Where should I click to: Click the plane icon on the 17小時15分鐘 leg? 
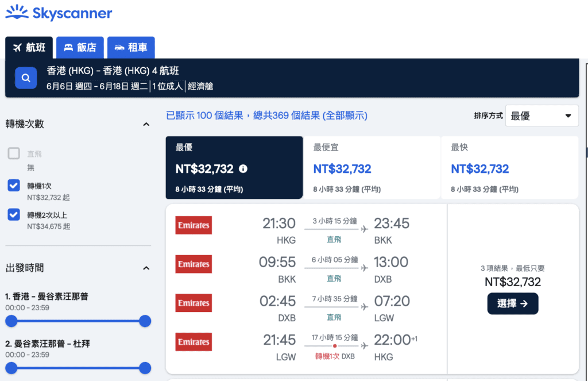click(364, 346)
